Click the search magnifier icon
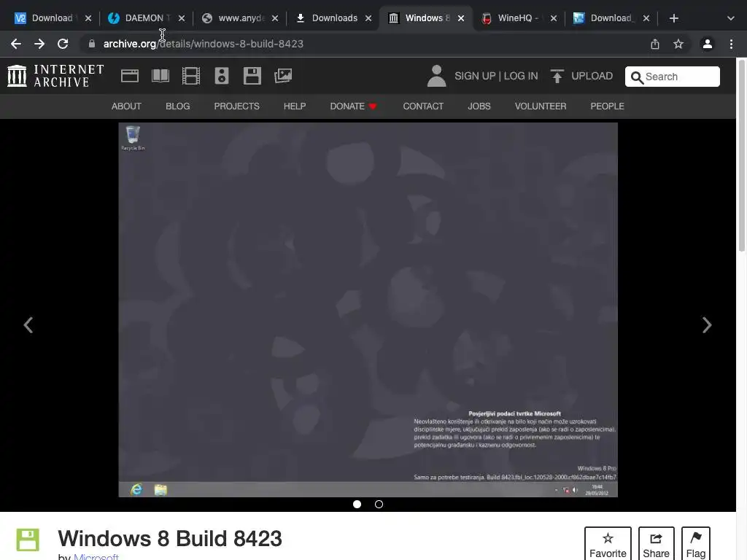 tap(637, 77)
